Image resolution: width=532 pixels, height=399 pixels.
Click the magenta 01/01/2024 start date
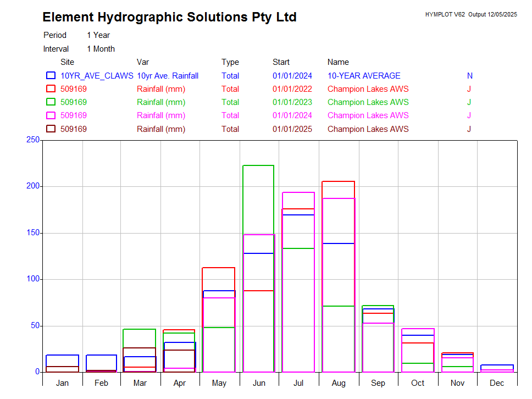coord(292,115)
